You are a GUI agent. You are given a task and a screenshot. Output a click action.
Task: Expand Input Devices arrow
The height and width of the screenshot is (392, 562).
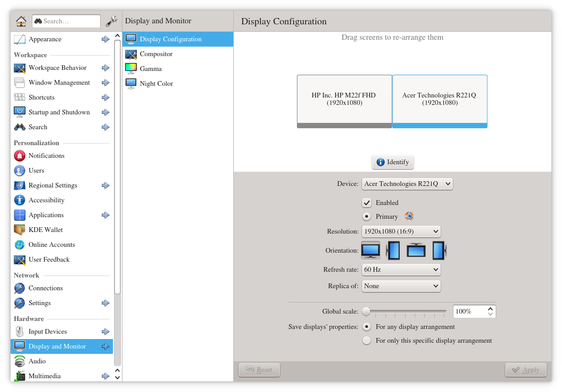[x=106, y=332]
